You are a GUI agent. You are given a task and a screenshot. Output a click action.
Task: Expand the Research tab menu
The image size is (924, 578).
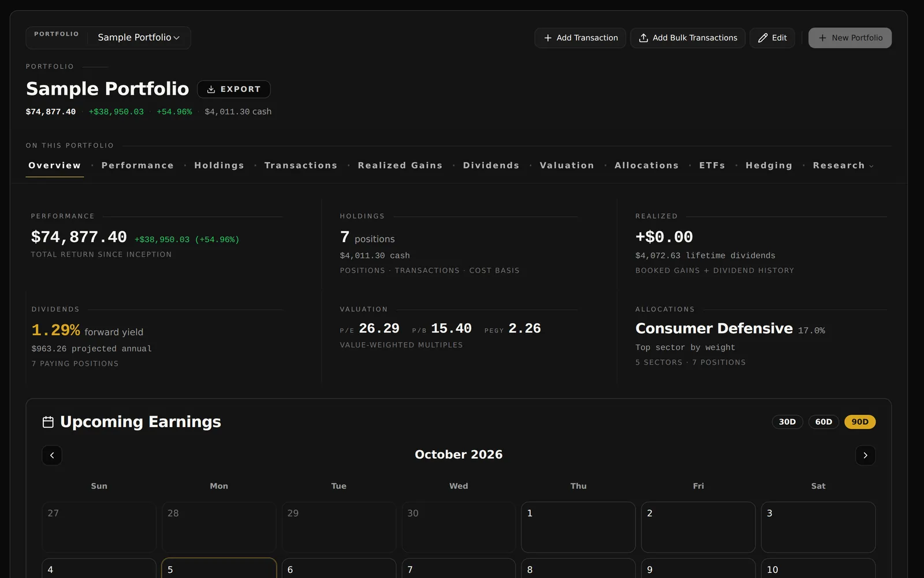(843, 165)
